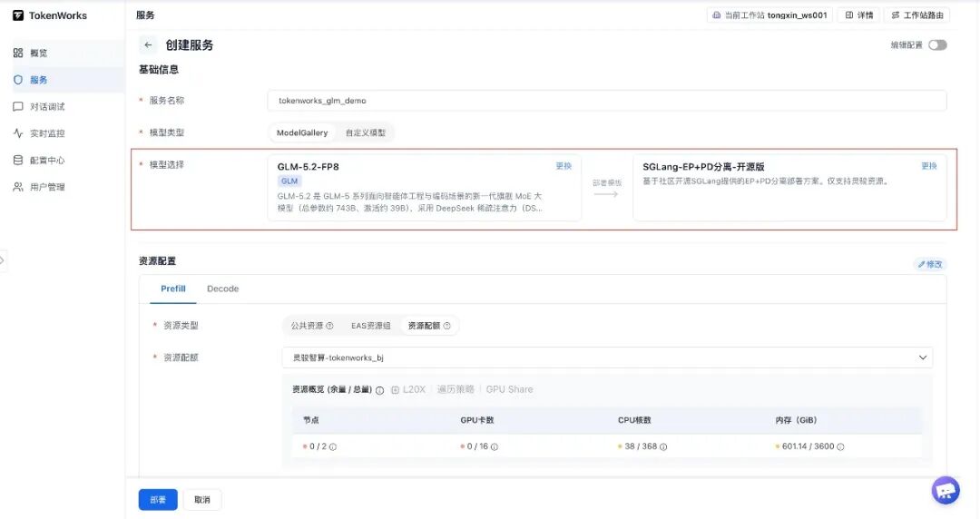Select the ModelGallery model type option
The width and height of the screenshot is (980, 519).
[x=302, y=132]
